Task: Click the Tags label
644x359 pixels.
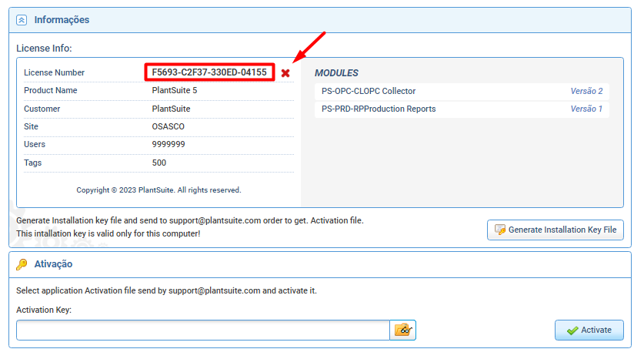Action: 33,163
